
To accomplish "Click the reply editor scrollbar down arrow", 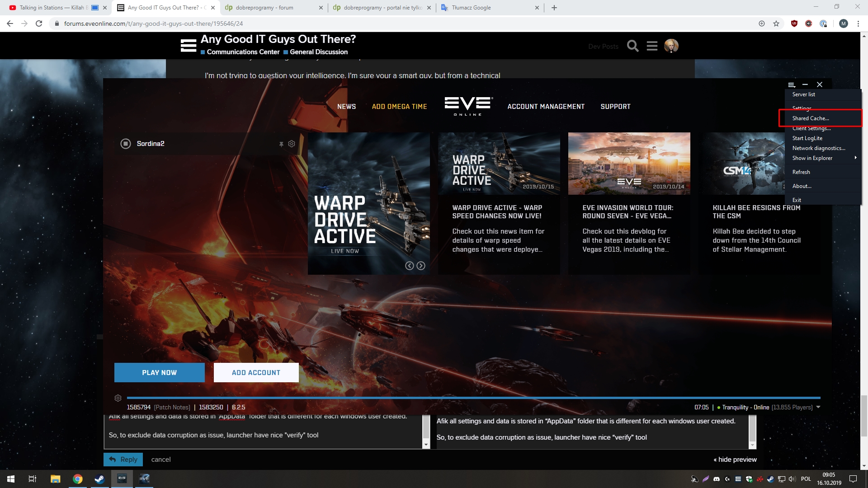I will point(426,445).
